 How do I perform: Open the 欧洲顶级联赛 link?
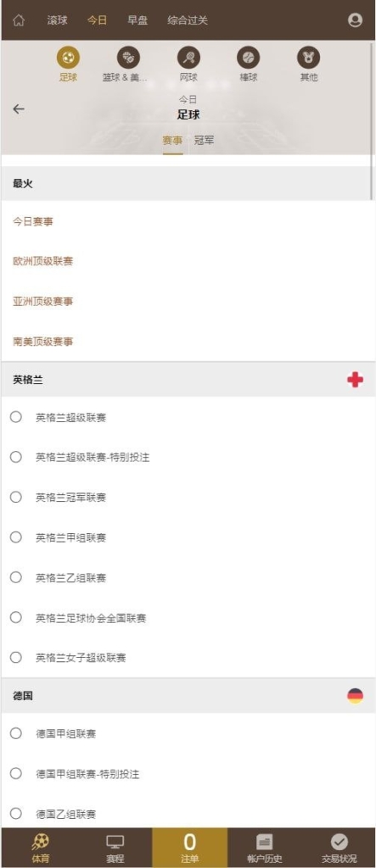click(43, 261)
